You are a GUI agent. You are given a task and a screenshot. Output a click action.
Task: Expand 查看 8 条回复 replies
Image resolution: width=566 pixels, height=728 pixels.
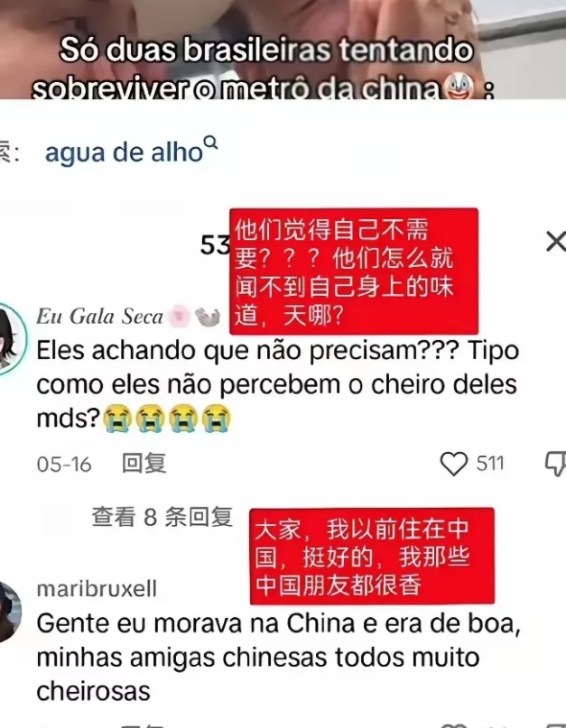(x=162, y=517)
